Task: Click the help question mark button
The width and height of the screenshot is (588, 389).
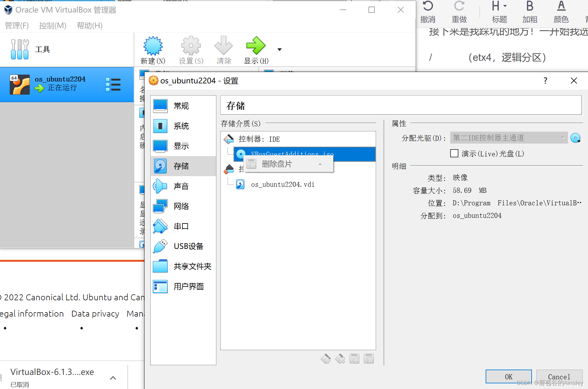Action: [x=545, y=81]
